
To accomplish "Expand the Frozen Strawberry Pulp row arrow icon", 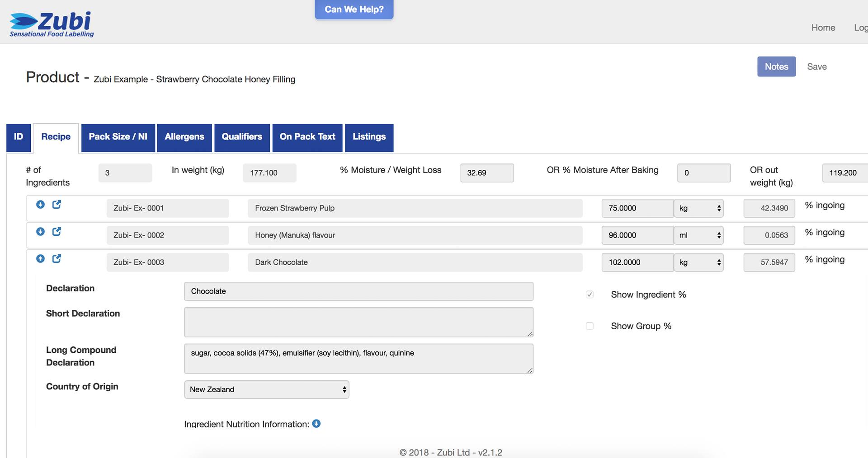I will pyautogui.click(x=40, y=205).
